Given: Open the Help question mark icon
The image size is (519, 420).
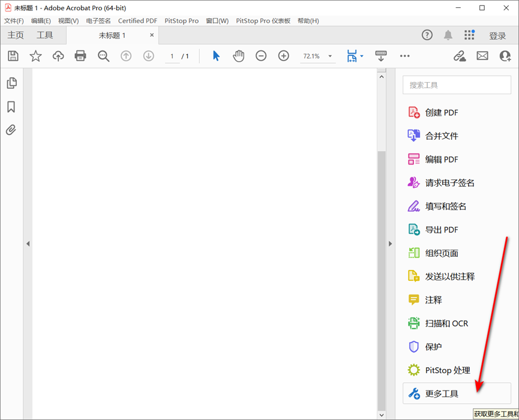Looking at the screenshot, I should pos(427,35).
